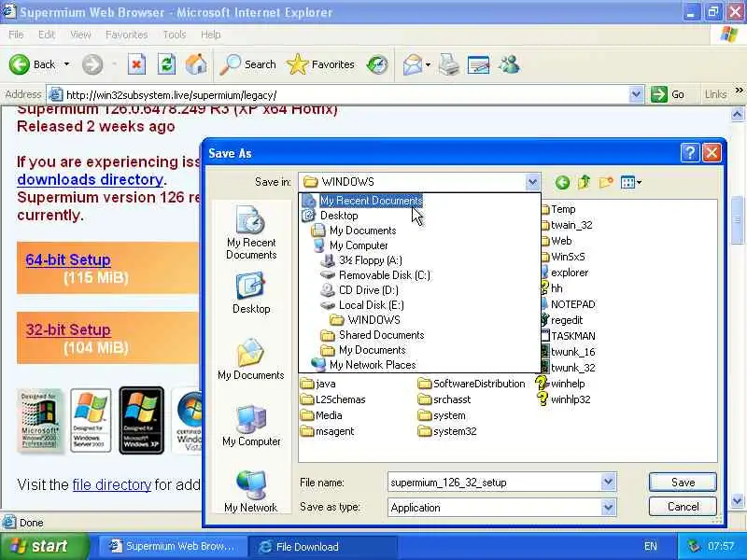Open the View menu
This screenshot has width=747, height=560.
[80, 35]
